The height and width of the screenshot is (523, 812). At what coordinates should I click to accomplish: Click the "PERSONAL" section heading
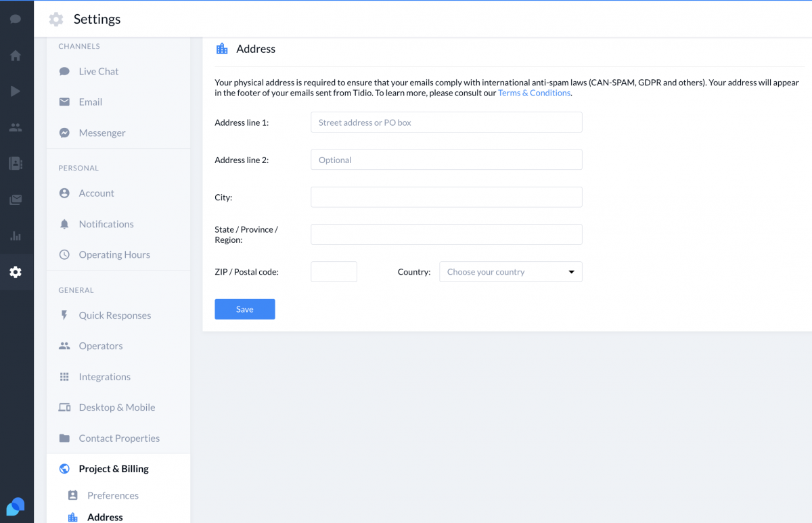point(78,168)
